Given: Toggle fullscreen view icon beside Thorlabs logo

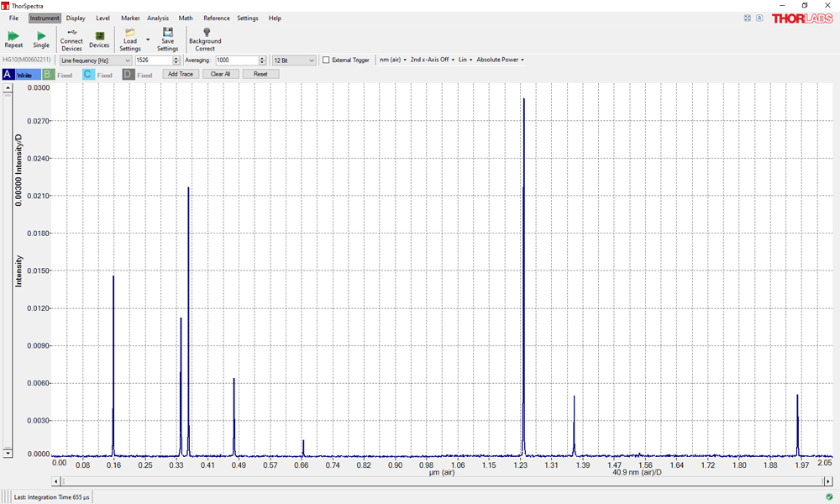Looking at the screenshot, I should [748, 18].
